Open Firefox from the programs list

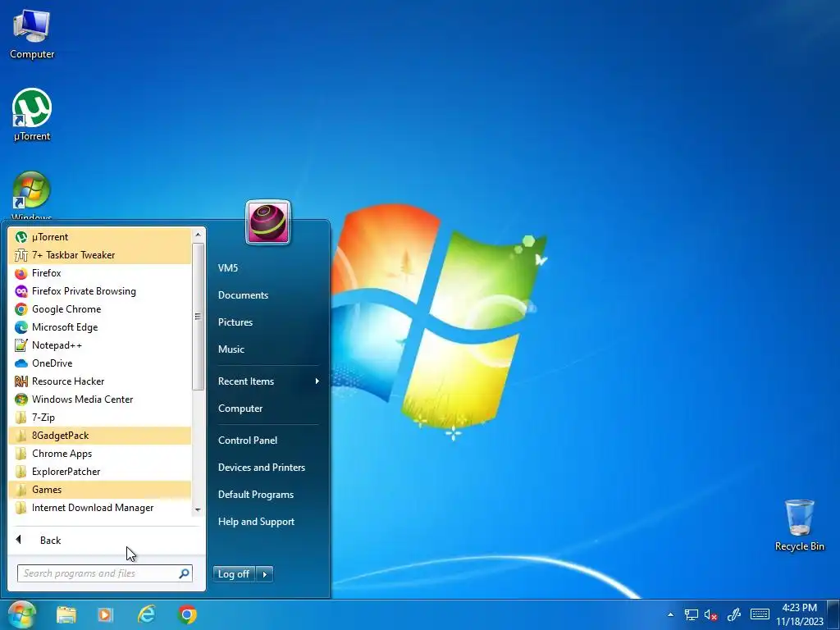point(99,273)
